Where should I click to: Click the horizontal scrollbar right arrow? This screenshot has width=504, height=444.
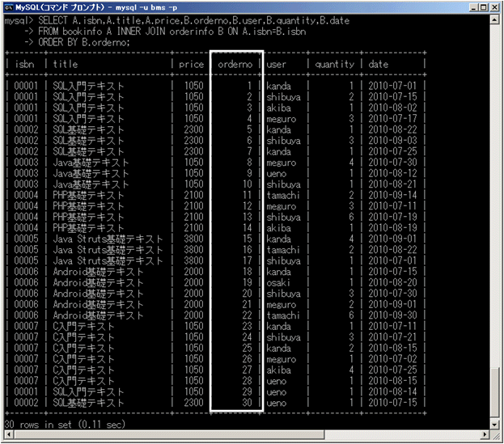click(x=485, y=434)
